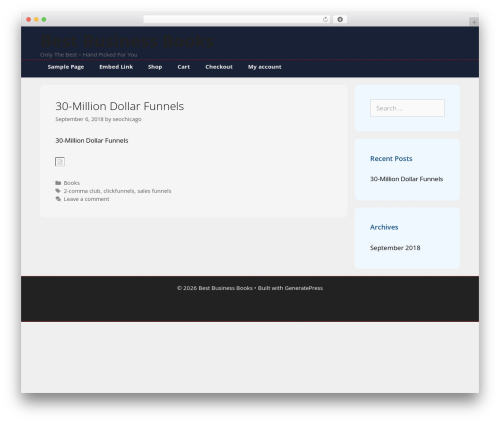Click the footer copyright text Best Business Books
The width and height of the screenshot is (500, 423).
click(225, 288)
